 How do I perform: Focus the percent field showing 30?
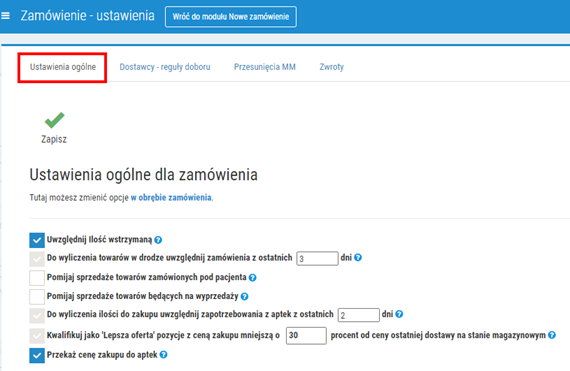click(x=306, y=335)
